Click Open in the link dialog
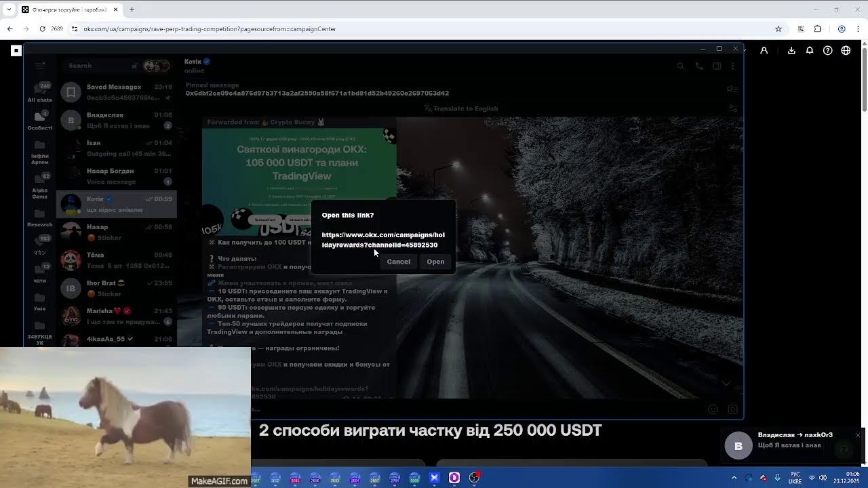The width and height of the screenshot is (868, 488). [435, 262]
